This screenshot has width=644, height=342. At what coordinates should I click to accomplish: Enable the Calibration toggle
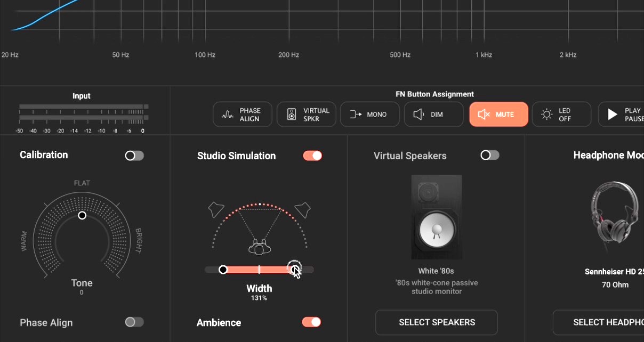click(134, 156)
